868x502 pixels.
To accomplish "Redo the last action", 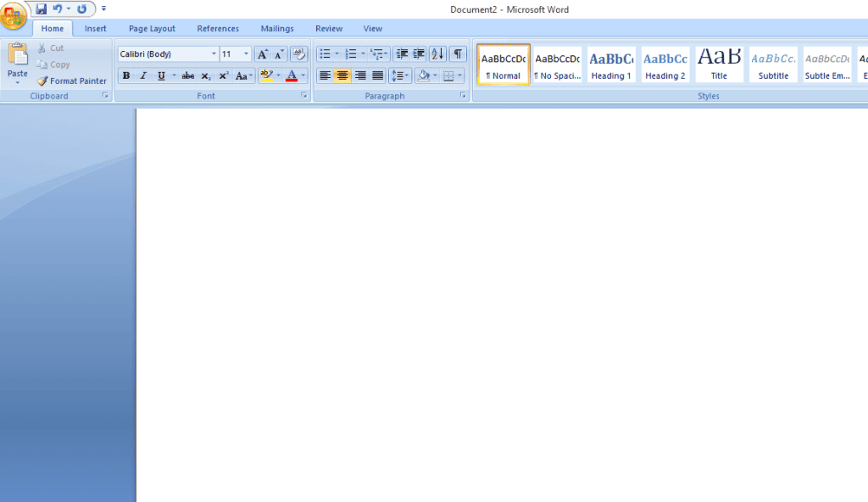I will click(82, 8).
